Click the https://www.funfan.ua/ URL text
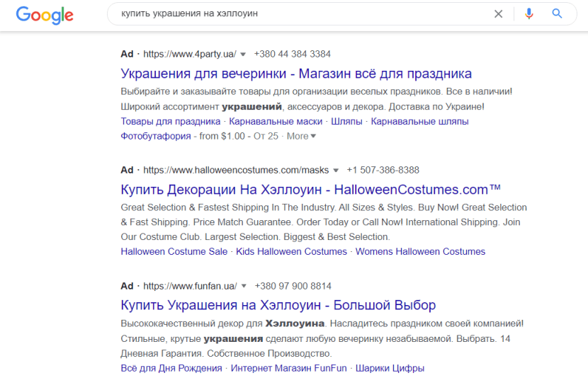The height and width of the screenshot is (390, 588). (190, 286)
